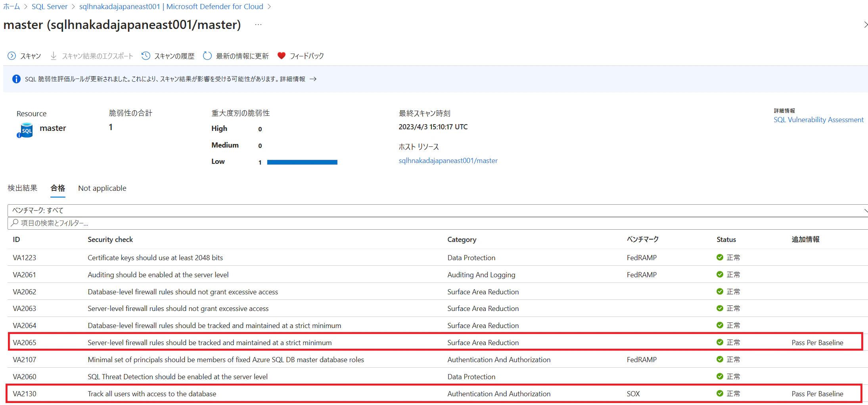Screen dimensions: 868x405
Task: Open スキャンの履歴 from the toolbar
Action: (x=174, y=56)
